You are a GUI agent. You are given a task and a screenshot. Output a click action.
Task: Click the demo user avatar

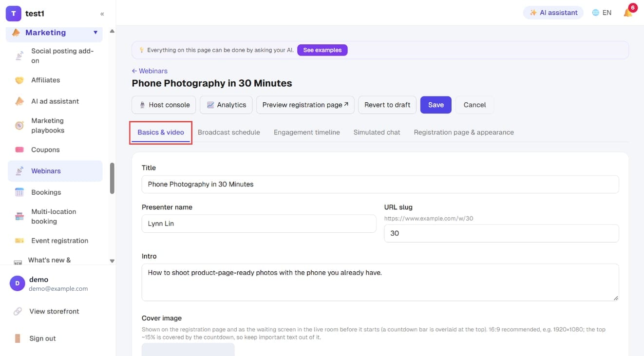(x=17, y=283)
